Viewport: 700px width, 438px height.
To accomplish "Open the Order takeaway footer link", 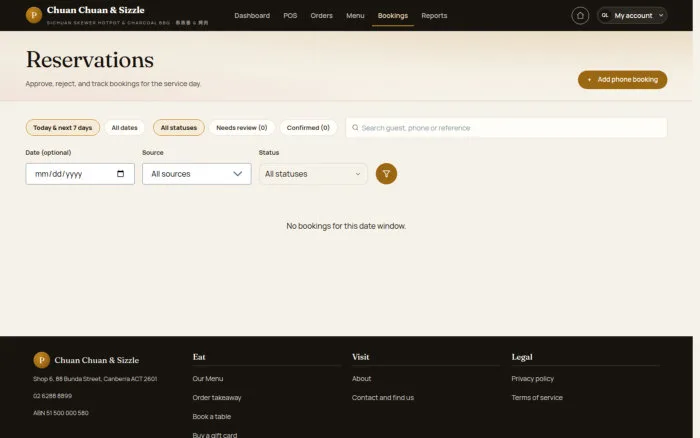I will [217, 397].
